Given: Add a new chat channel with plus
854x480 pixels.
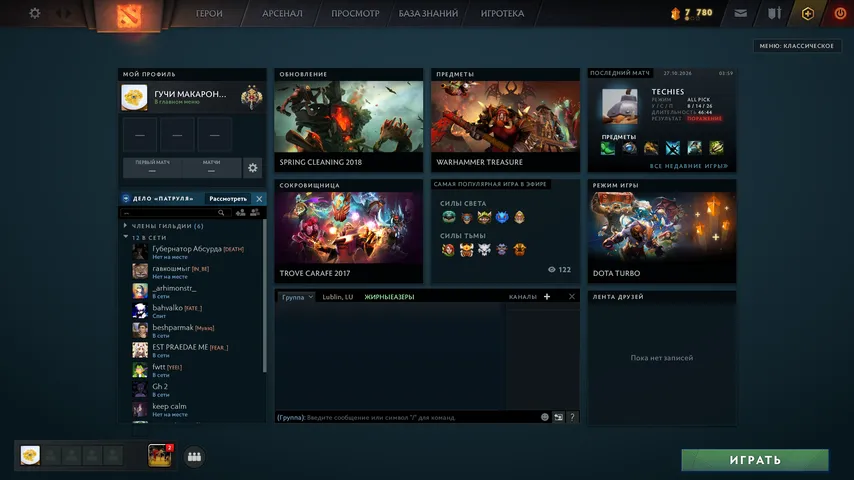Looking at the screenshot, I should (x=547, y=296).
